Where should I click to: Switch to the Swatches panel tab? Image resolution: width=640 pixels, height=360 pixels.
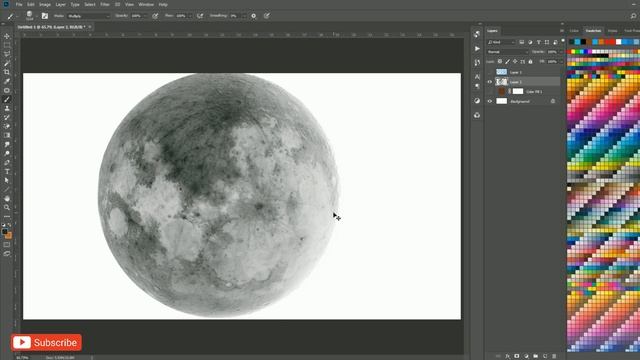pos(593,31)
